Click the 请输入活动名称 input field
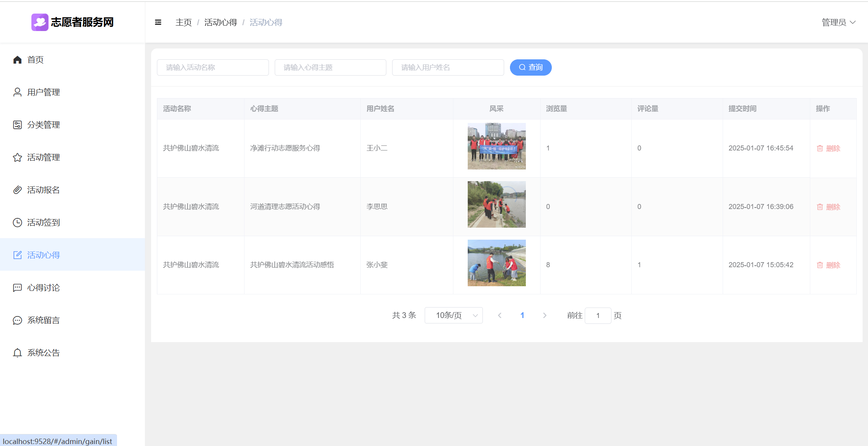Screen dimensions: 868x446 coord(213,67)
